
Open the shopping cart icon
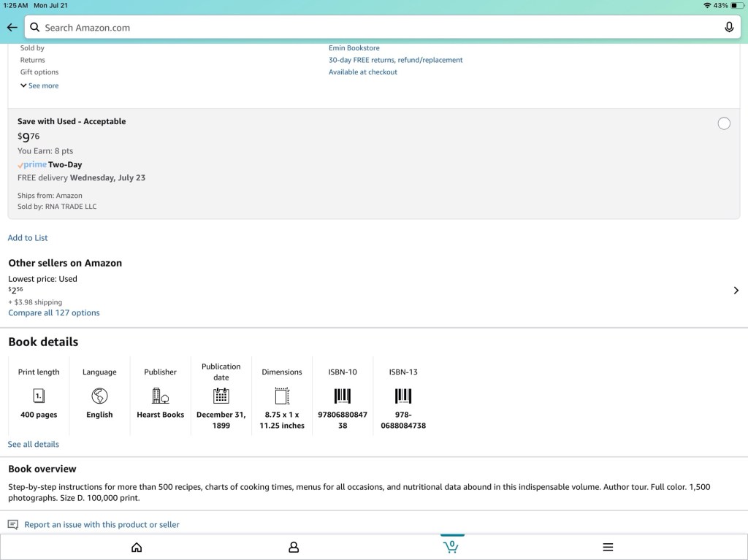pos(451,546)
